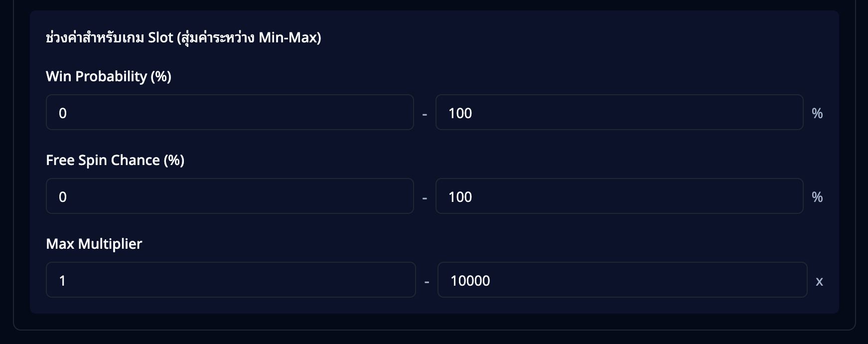Select the value 10000 in Max Multiplier max
Viewport: 868px width, 344px height.
(469, 280)
